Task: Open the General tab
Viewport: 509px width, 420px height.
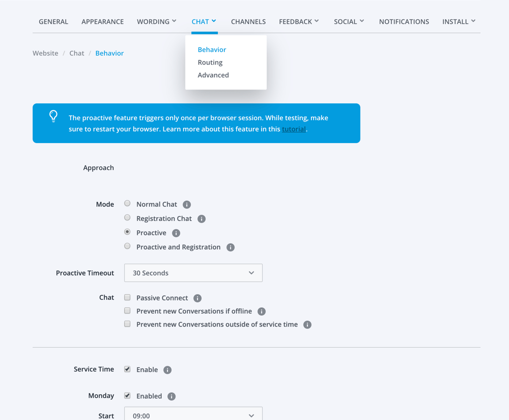Action: coord(53,22)
